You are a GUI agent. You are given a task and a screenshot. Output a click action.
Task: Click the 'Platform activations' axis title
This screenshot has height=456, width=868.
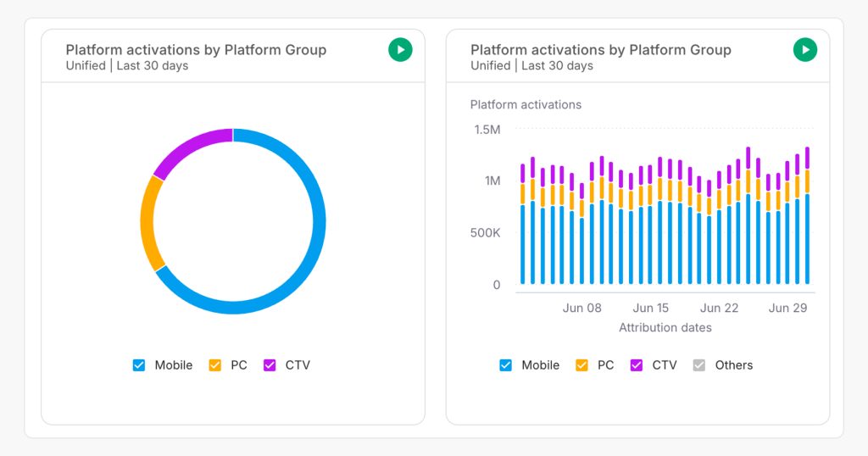point(526,104)
